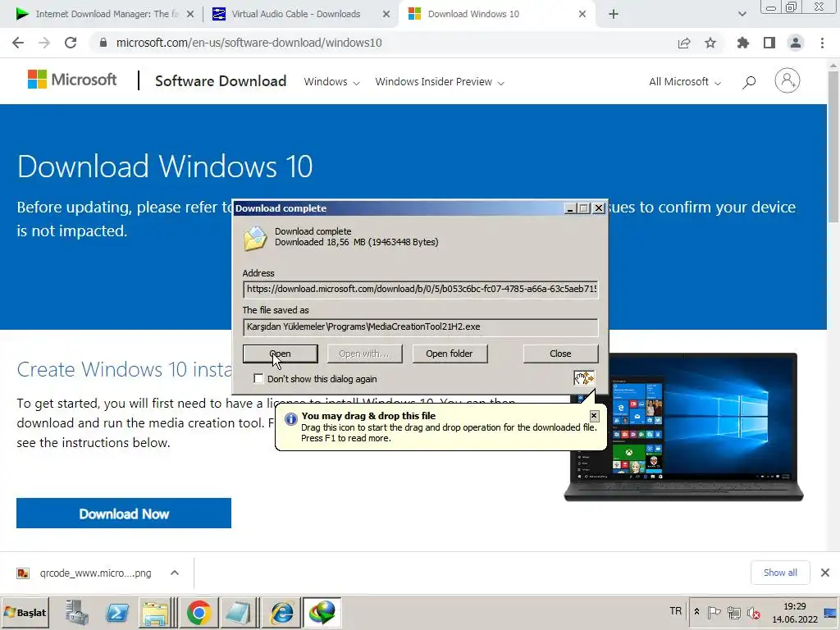Select the Download Windows 10 tab
This screenshot has width=840, height=630.
click(473, 14)
